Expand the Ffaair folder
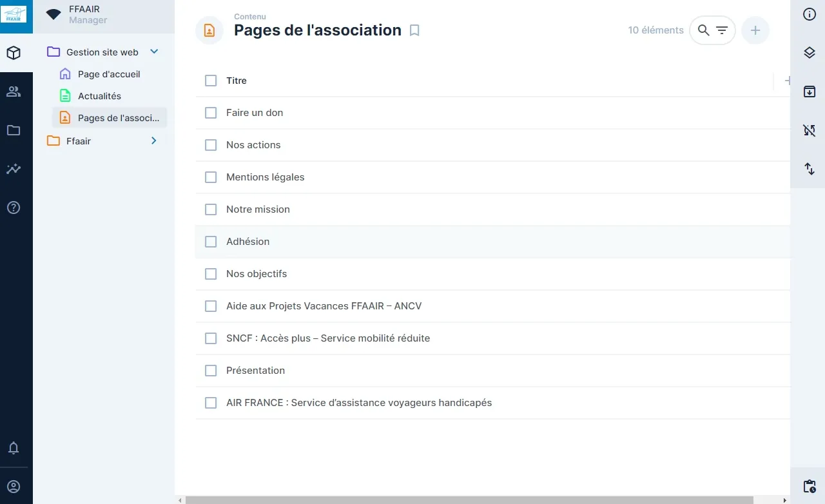825x504 pixels. click(x=153, y=141)
